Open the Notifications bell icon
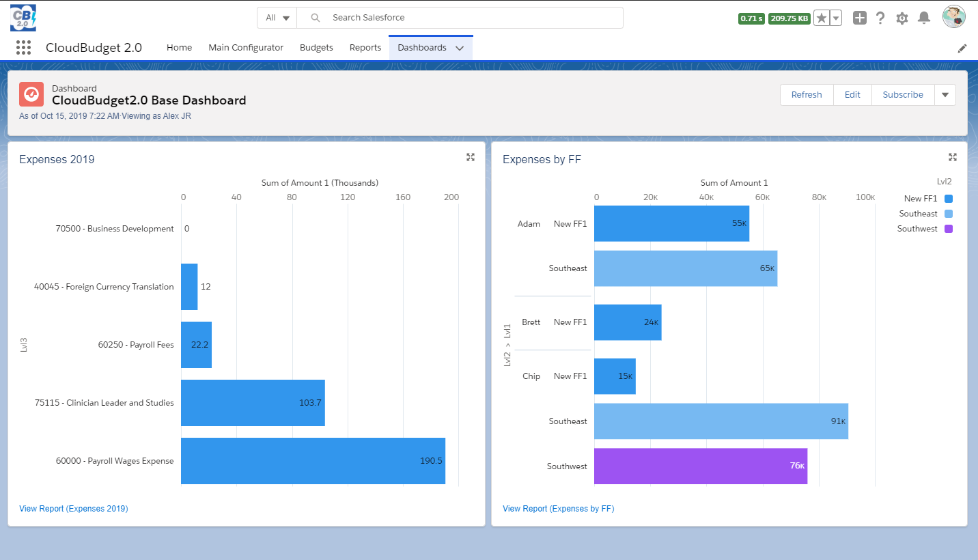The image size is (978, 560). (x=924, y=18)
